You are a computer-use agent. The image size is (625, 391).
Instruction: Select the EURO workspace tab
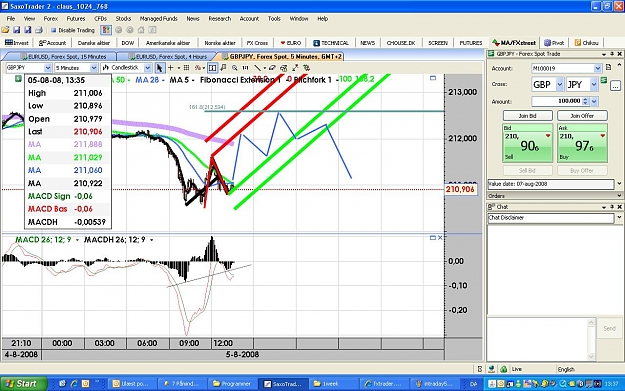click(x=291, y=43)
